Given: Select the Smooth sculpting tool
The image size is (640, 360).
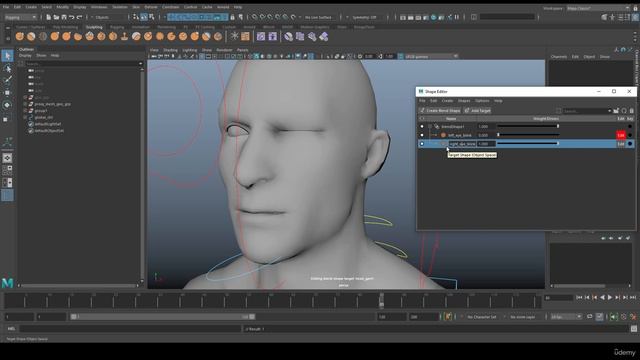Looking at the screenshot, I should tap(31, 37).
